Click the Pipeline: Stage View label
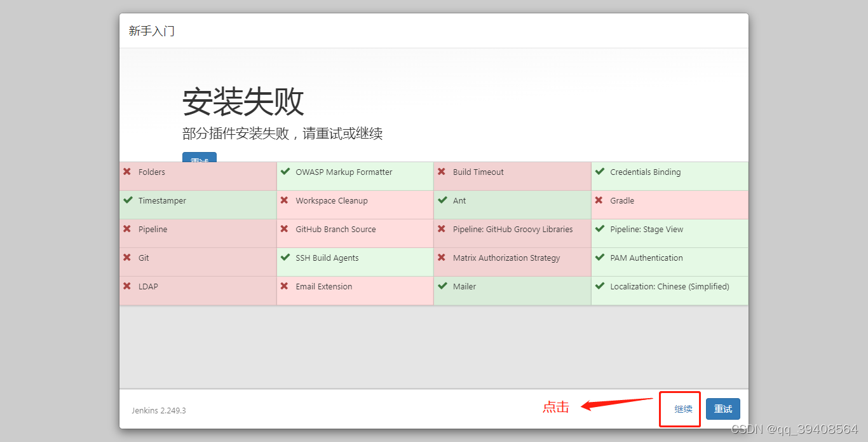Screen dimensions: 868x442 tap(647, 230)
